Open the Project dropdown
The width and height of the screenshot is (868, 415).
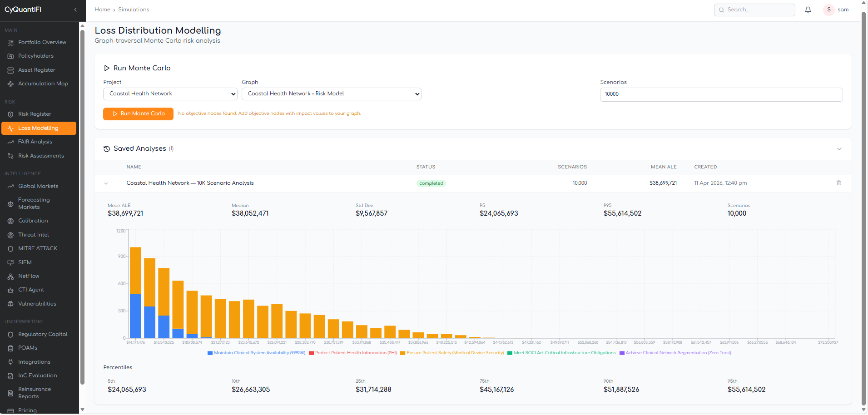click(x=170, y=94)
